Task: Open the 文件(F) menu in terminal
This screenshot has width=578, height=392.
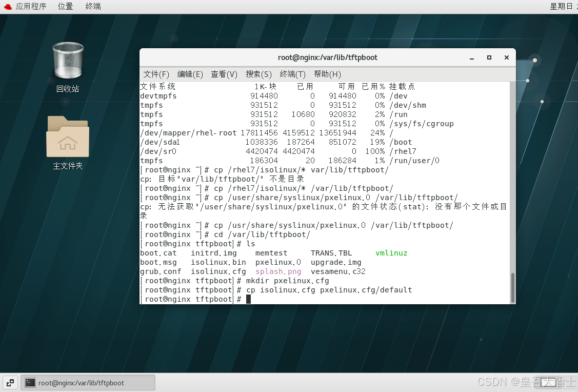Action: [x=156, y=74]
